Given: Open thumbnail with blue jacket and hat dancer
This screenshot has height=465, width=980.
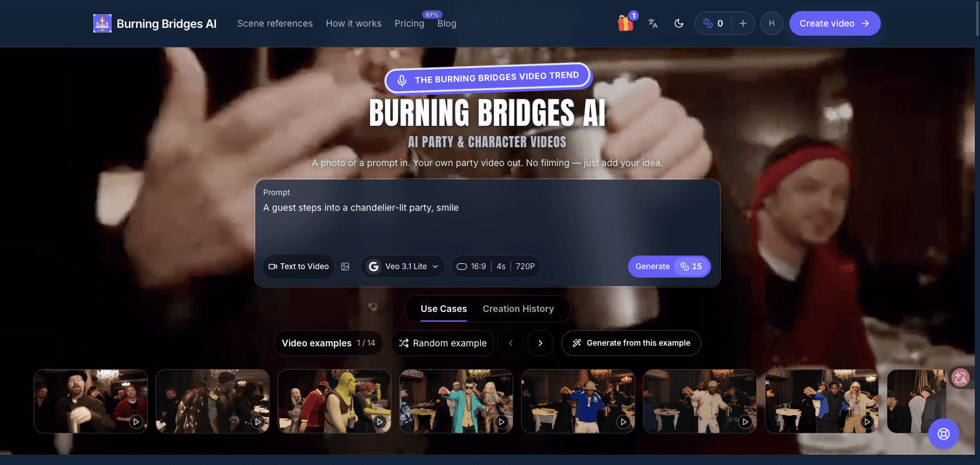Looking at the screenshot, I should tap(578, 401).
